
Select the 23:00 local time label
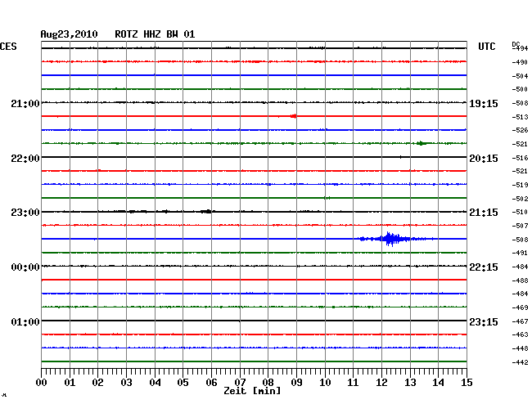tap(25, 213)
